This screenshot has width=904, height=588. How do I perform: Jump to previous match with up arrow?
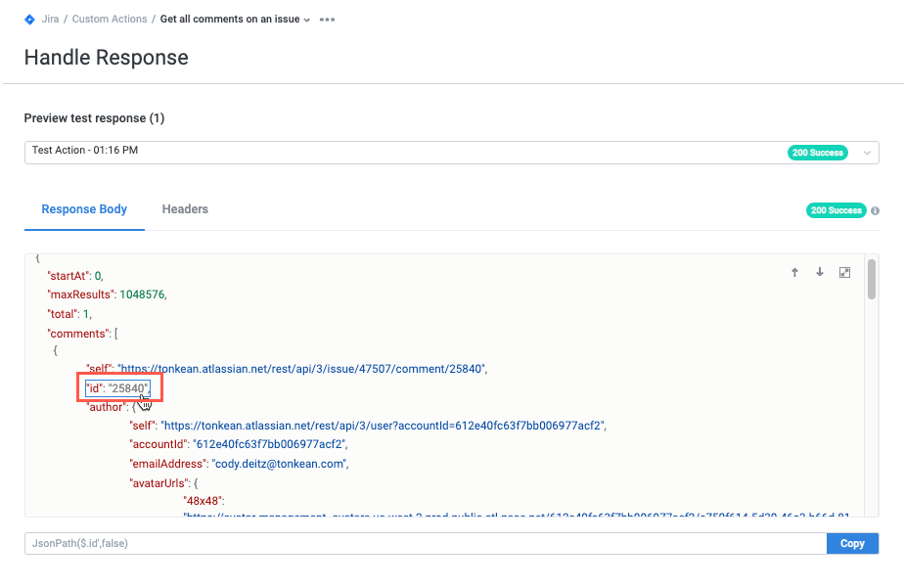[x=795, y=272]
